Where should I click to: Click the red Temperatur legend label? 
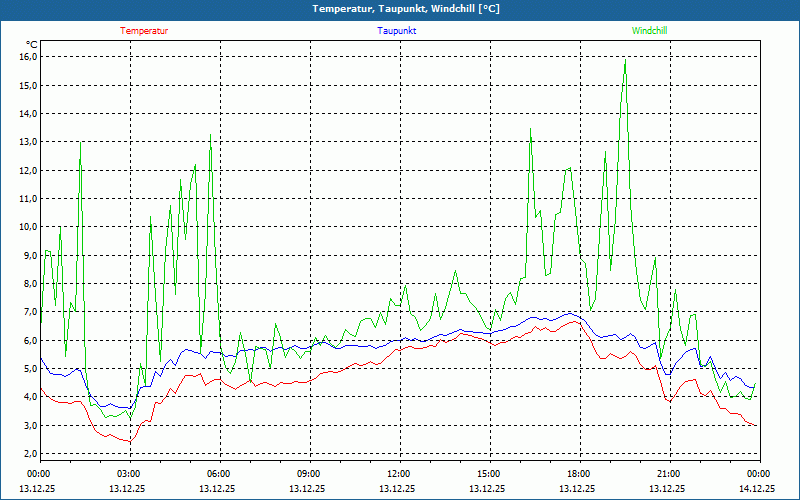144,31
